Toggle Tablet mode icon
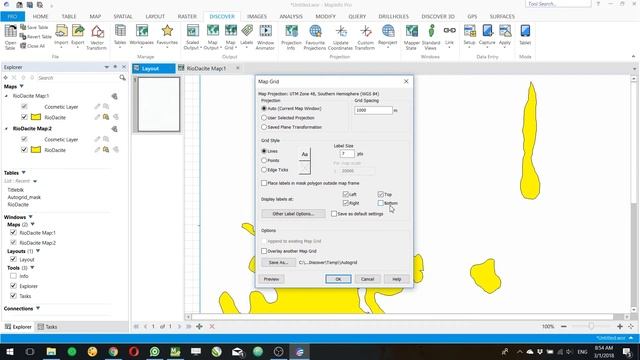 point(525,35)
